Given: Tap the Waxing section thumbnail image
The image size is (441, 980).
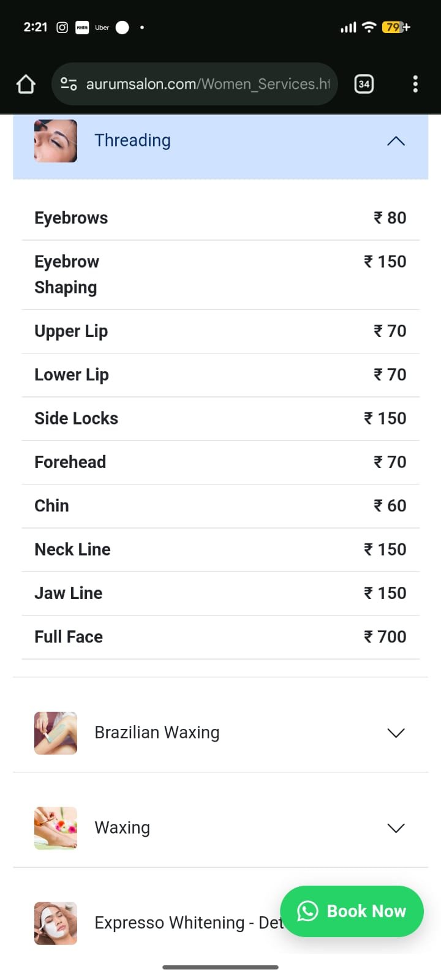Looking at the screenshot, I should (x=56, y=828).
